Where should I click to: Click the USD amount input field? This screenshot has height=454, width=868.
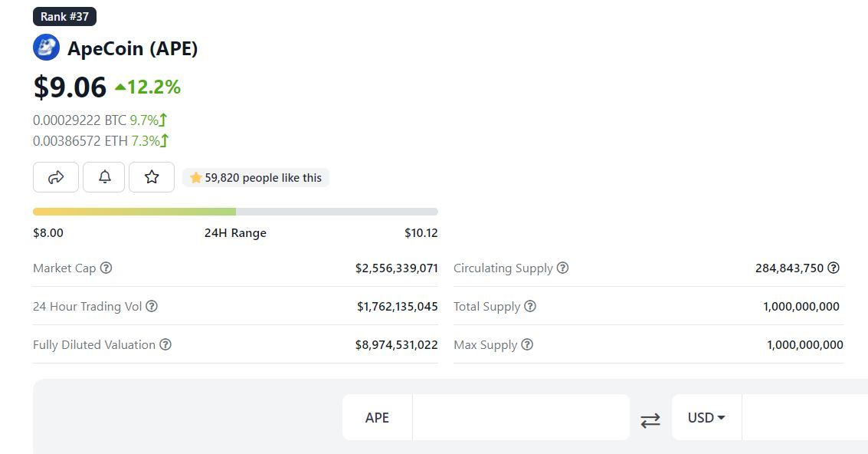[x=804, y=418]
